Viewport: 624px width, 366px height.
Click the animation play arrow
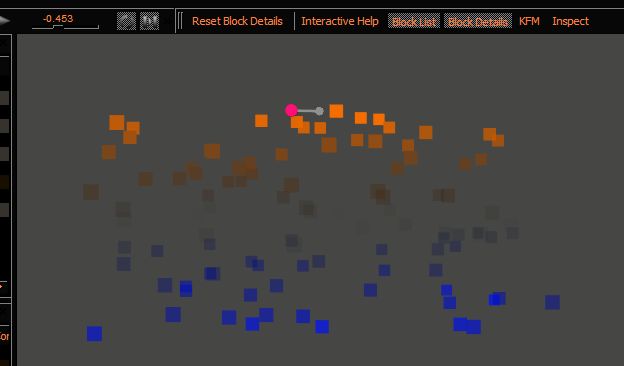(4, 21)
